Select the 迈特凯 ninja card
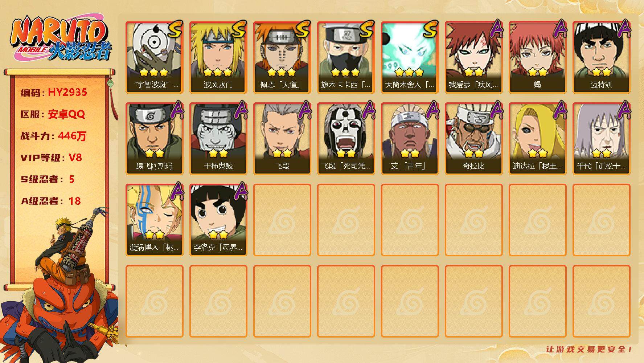 tap(601, 57)
